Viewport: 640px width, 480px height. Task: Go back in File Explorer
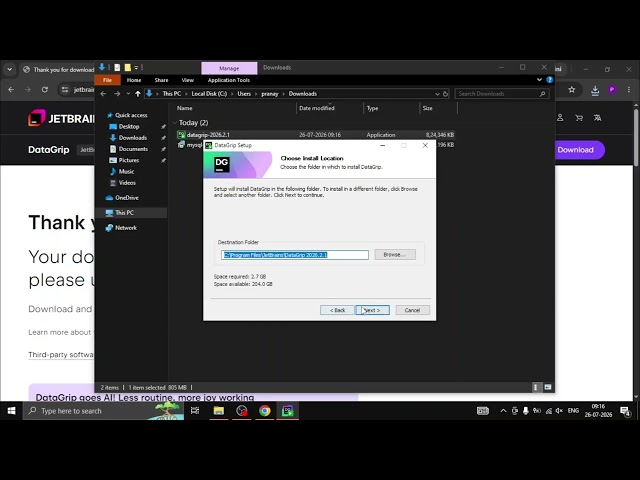click(x=103, y=94)
